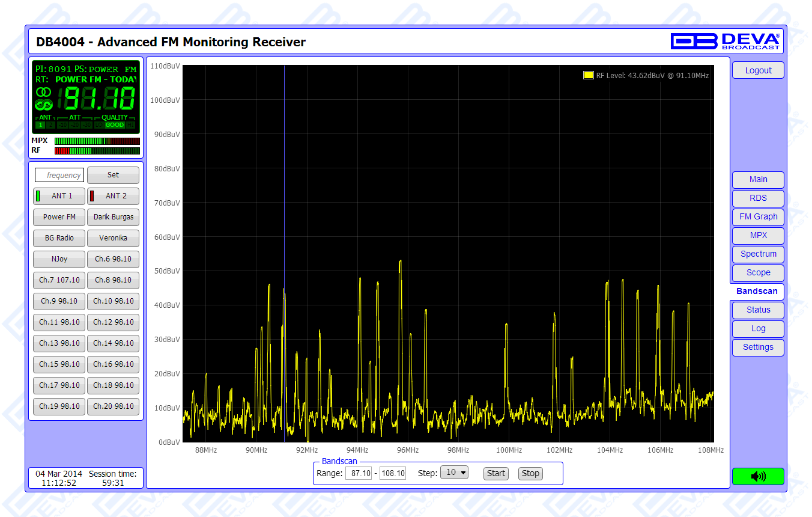Switch to antenna ANT 1
Screen dimensions: 812x517
coord(59,196)
